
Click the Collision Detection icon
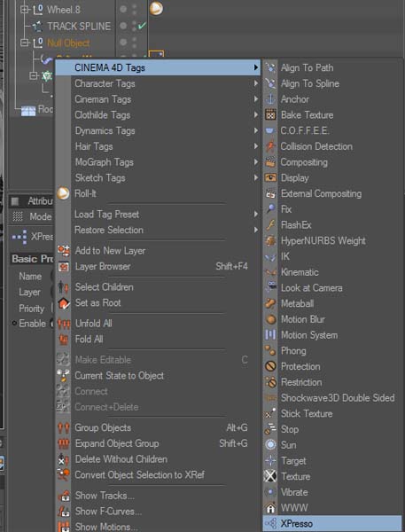(x=270, y=146)
